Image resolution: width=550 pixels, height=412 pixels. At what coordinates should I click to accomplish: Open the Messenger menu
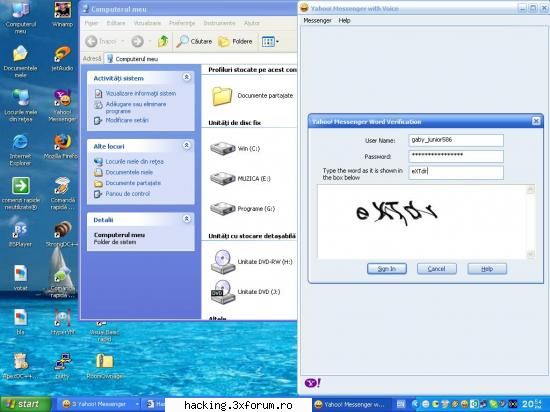pos(317,21)
